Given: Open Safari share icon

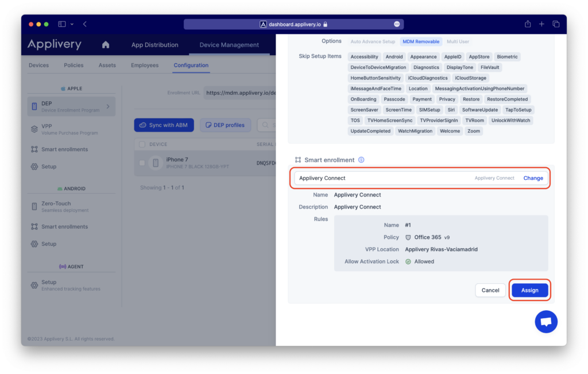Looking at the screenshot, I should 528,24.
